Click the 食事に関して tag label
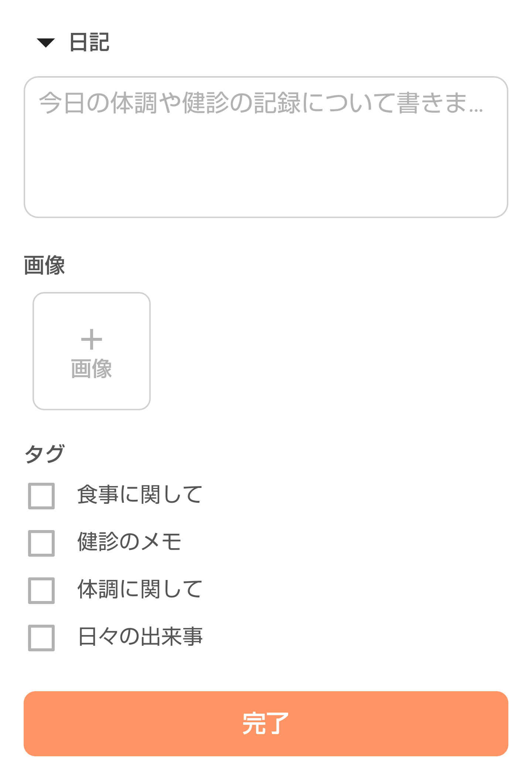 (140, 495)
